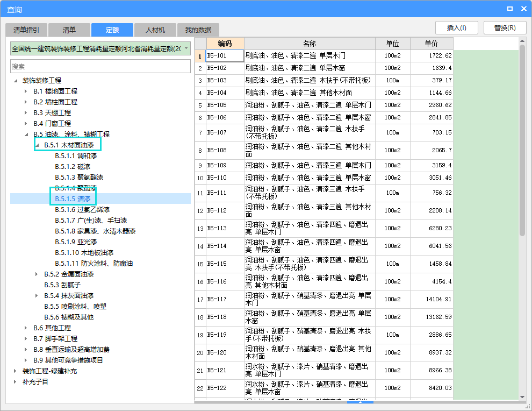Expand the B.1 楼地面工程 node
Image resolution: width=532 pixels, height=411 pixels.
[x=26, y=91]
